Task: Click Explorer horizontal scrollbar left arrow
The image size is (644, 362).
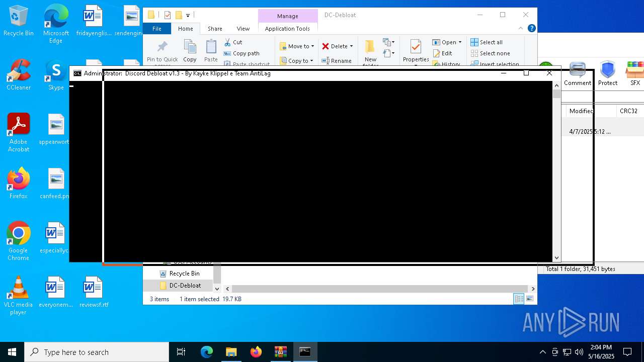Action: (227, 289)
